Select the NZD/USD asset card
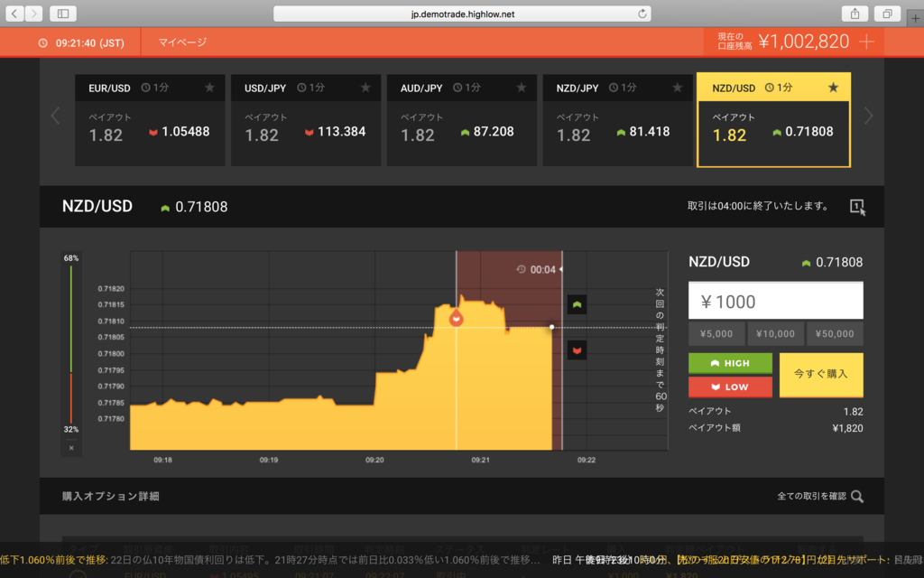 click(x=773, y=120)
